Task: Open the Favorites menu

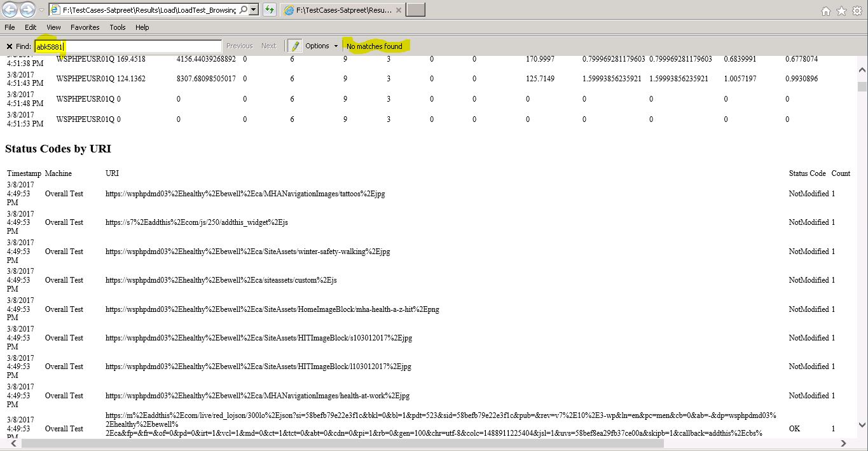Action: click(85, 27)
